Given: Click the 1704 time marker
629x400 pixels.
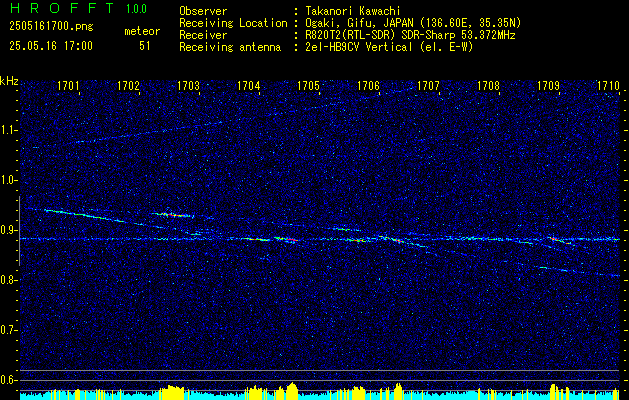Looking at the screenshot, I should [x=249, y=85].
